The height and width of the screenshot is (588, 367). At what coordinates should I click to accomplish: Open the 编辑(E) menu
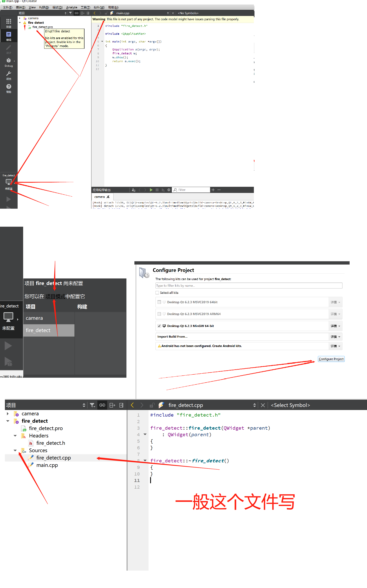point(21,7)
